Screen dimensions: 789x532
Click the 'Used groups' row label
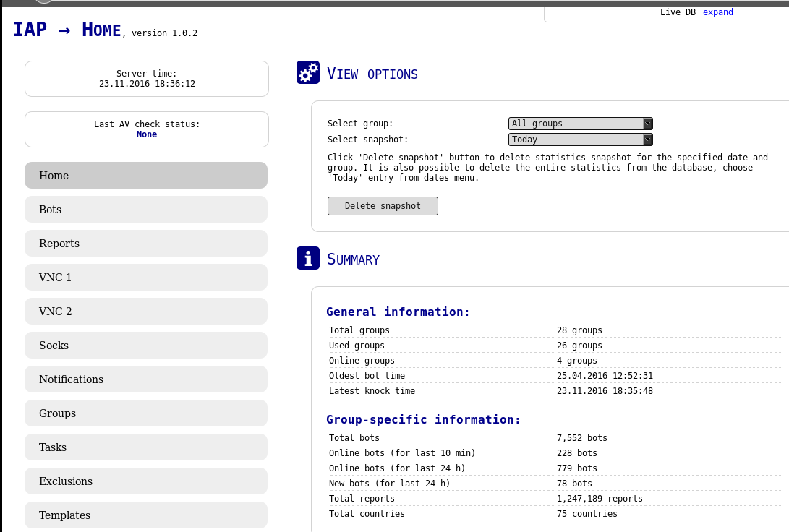coord(357,346)
